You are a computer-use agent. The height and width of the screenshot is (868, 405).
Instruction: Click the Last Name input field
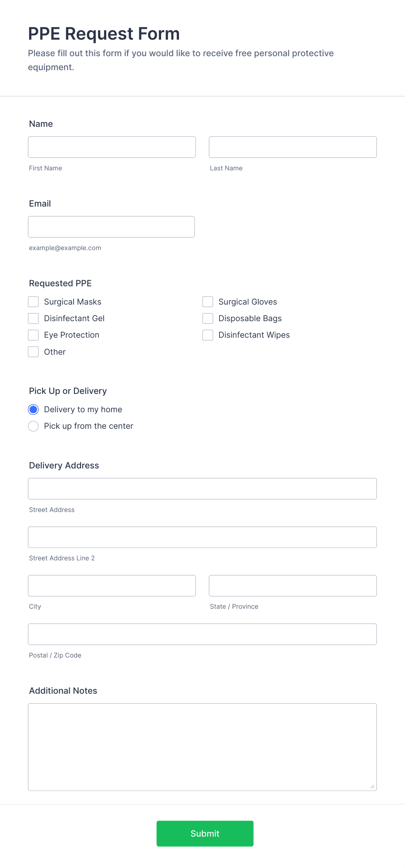[292, 147]
